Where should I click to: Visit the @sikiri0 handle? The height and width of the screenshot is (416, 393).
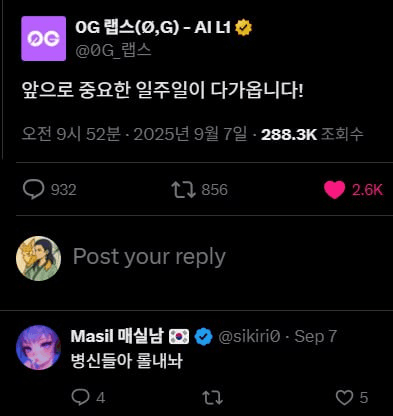point(249,336)
